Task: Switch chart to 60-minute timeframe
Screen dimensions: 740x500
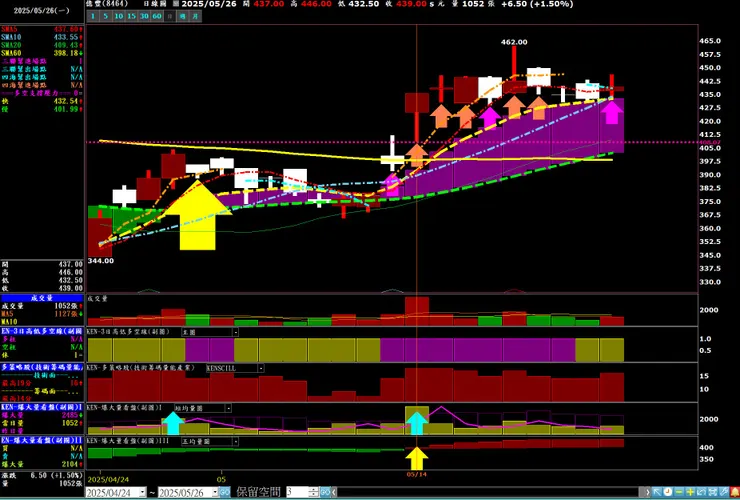Action: click(157, 16)
